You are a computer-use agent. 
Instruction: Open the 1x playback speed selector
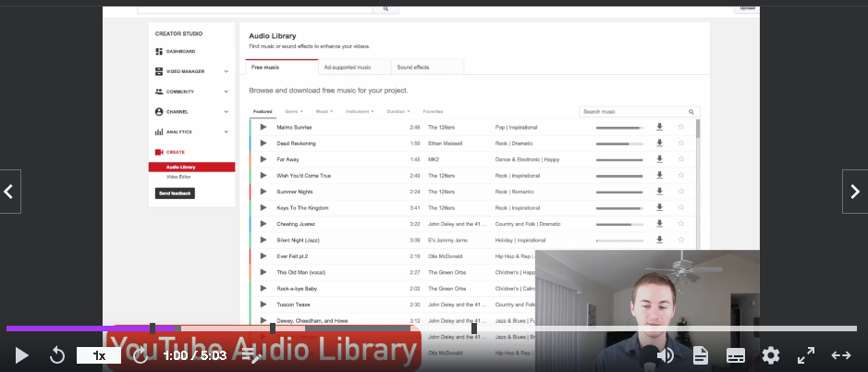tap(99, 355)
